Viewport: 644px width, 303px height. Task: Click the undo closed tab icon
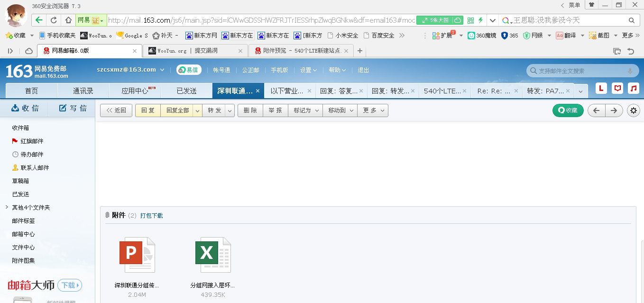click(x=631, y=51)
